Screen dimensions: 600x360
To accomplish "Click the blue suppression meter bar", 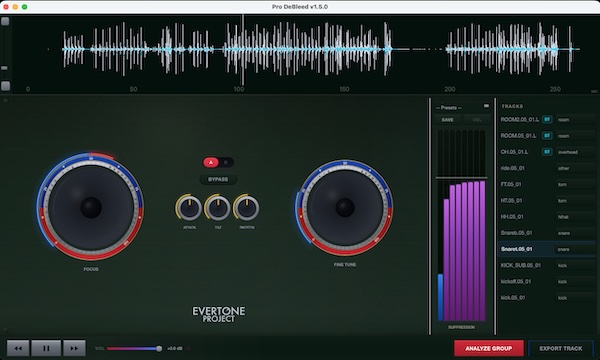I will 440,297.
